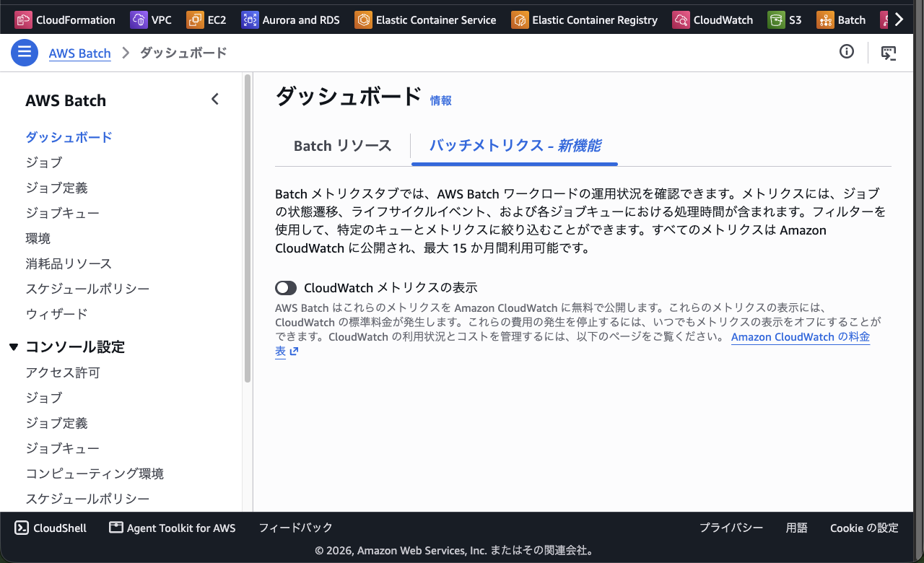Image resolution: width=924 pixels, height=563 pixels.
Task: Go to the S3 service shortcut
Action: [x=785, y=19]
